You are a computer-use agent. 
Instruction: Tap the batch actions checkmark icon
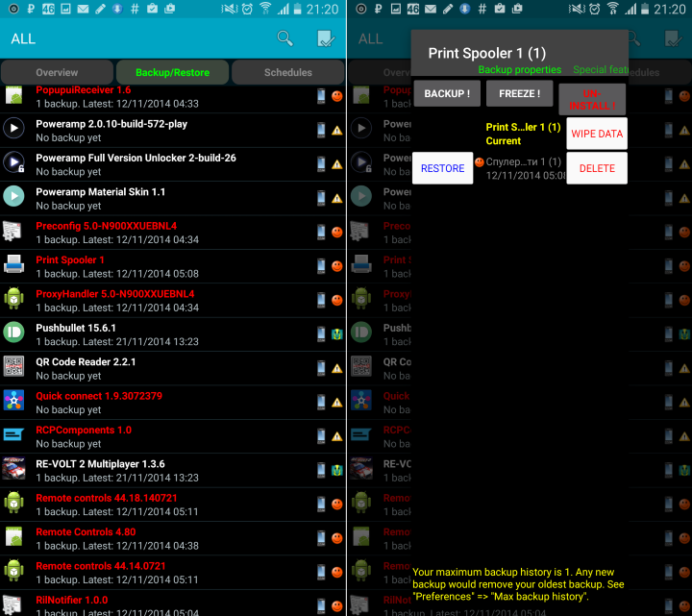[326, 38]
